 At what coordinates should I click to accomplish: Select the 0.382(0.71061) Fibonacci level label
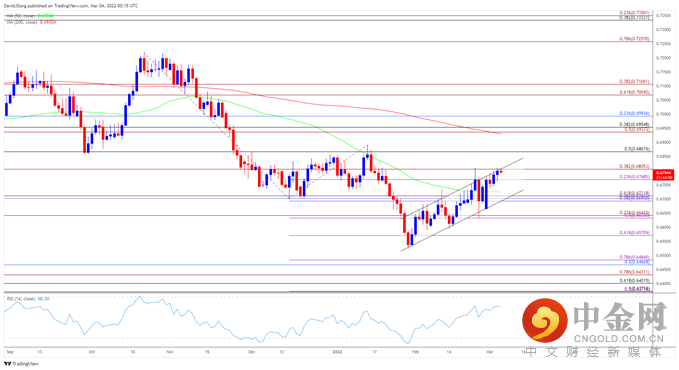click(x=634, y=81)
